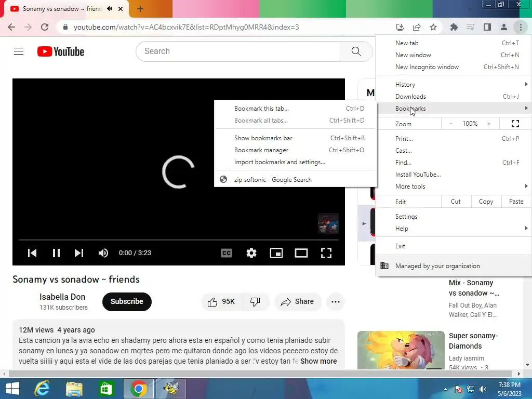This screenshot has height=399, width=532.
Task: Open Isabella Don channel name link
Action: point(62,297)
